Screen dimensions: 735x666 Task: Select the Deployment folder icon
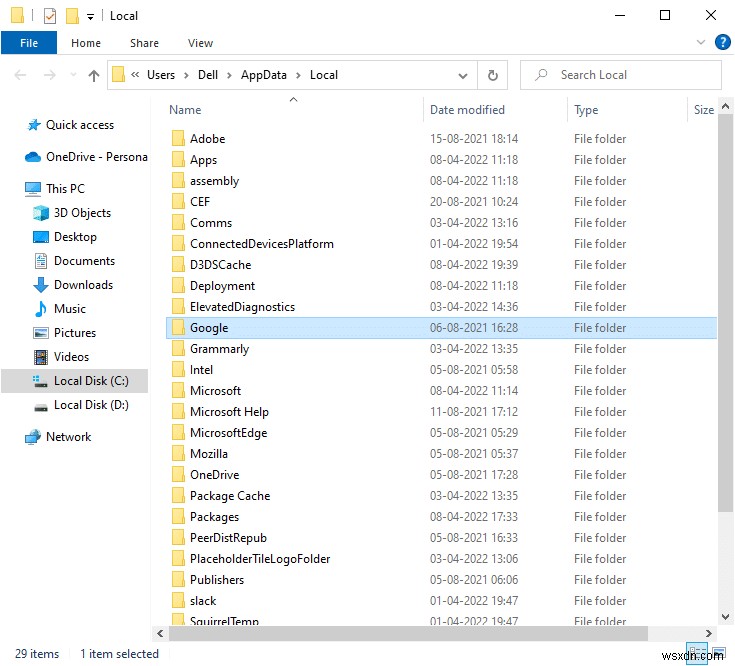point(178,285)
